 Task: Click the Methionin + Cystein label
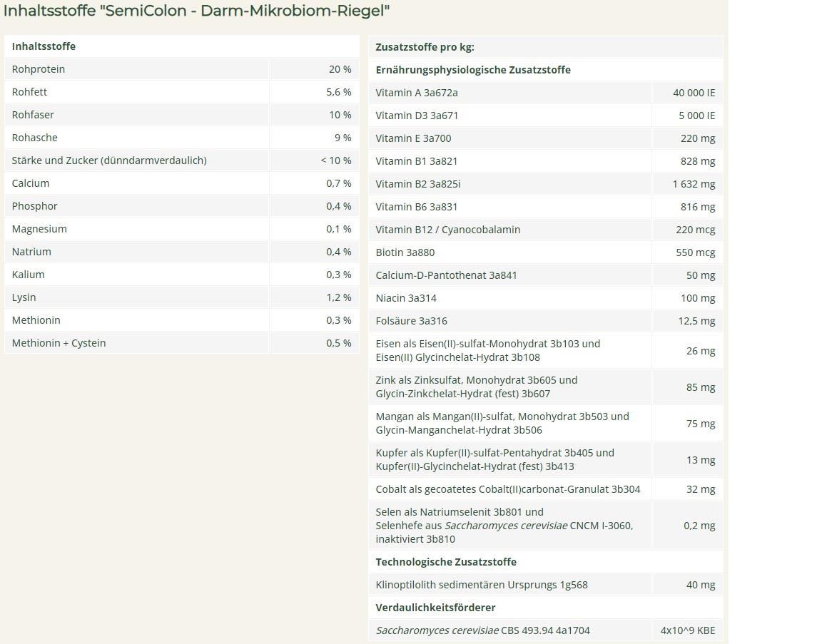coord(59,343)
